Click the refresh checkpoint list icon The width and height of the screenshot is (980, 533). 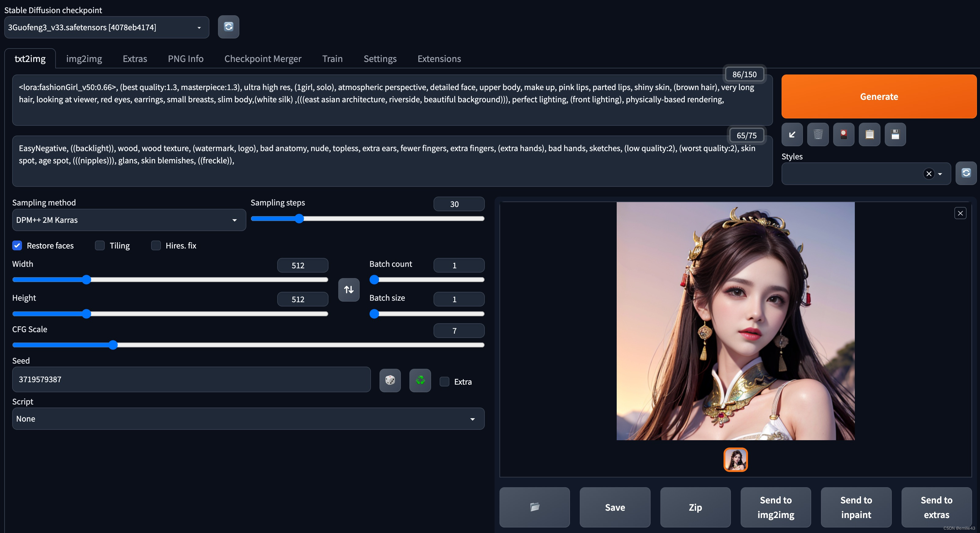point(228,27)
